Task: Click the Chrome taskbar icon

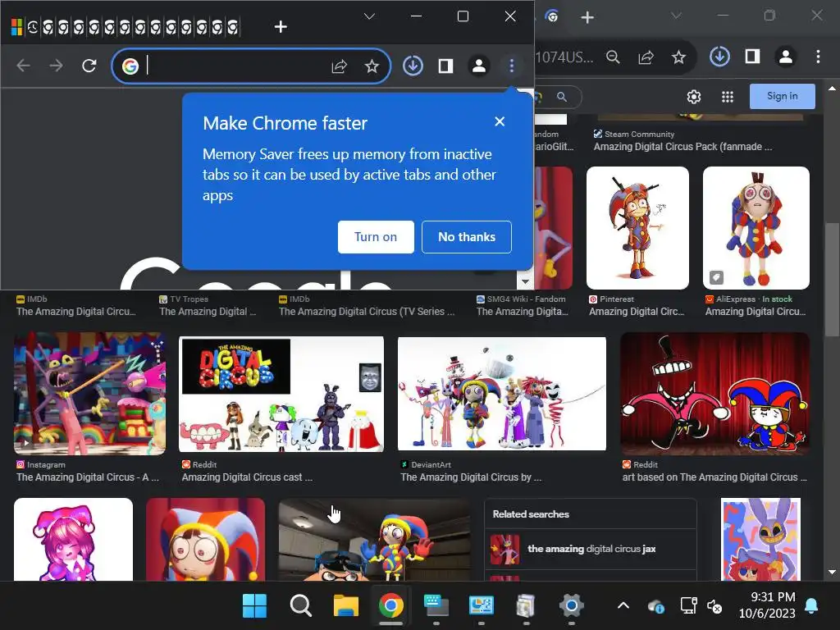Action: (x=391, y=606)
